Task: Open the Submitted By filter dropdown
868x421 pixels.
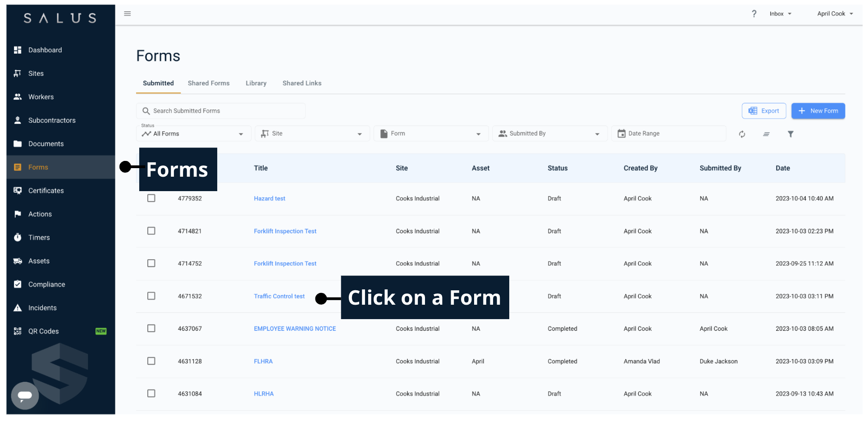Action: pos(549,134)
